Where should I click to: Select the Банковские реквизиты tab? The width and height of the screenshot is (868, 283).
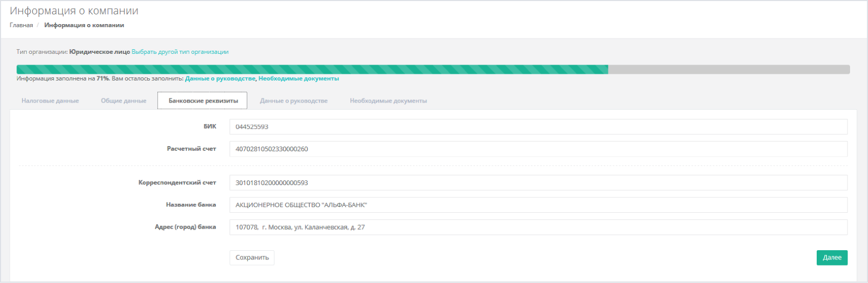(203, 101)
